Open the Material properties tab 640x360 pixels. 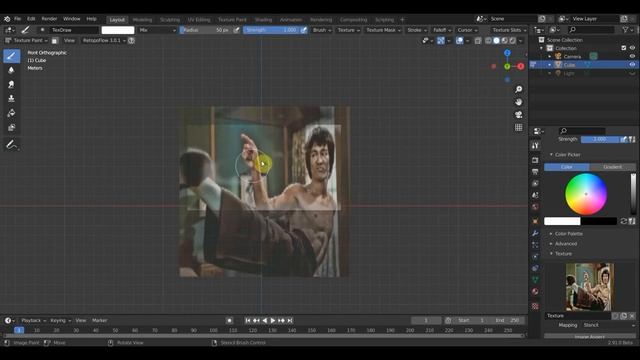coord(535,291)
